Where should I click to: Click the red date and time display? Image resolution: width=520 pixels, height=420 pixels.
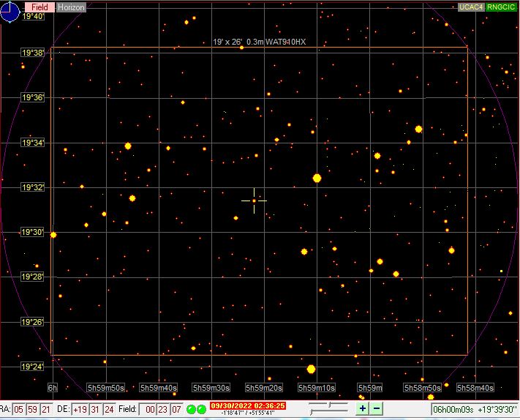coord(248,405)
